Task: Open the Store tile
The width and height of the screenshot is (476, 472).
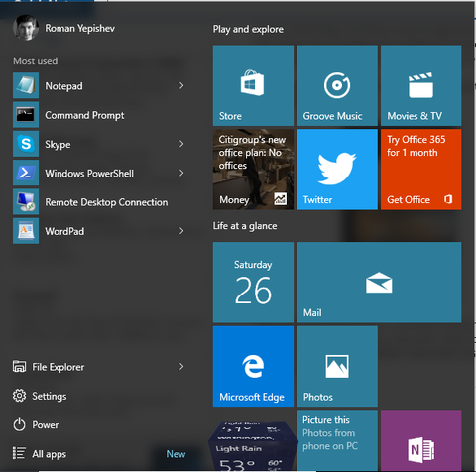Action: coord(253,85)
